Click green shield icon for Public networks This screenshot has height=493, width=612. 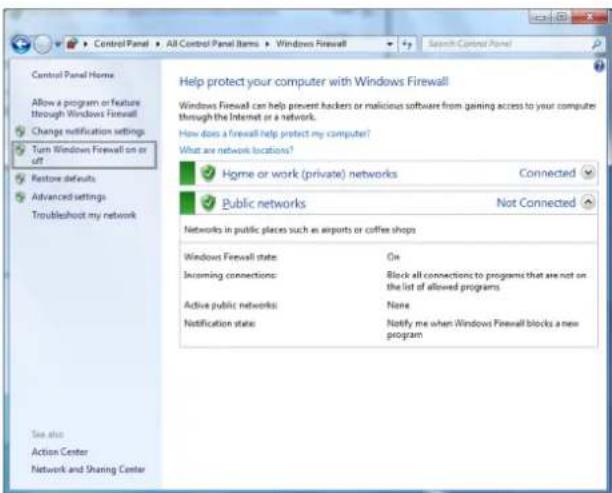coord(208,203)
